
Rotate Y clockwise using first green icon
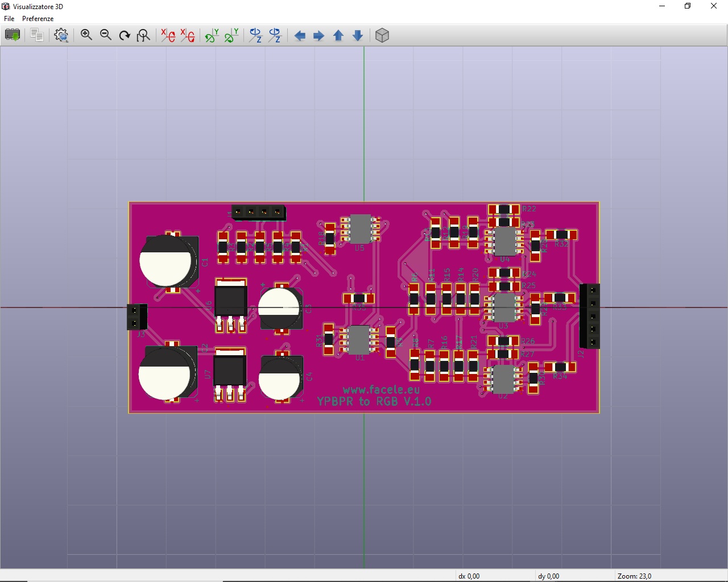[212, 35]
